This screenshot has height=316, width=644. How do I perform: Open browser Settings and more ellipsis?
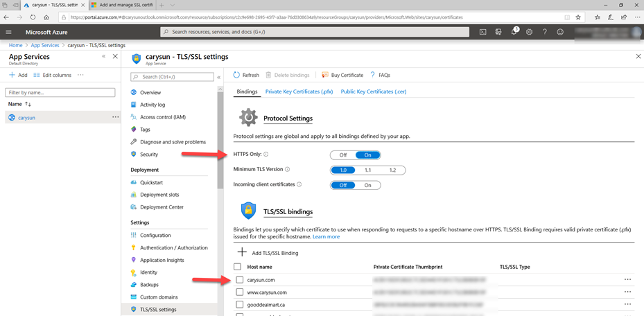click(636, 17)
